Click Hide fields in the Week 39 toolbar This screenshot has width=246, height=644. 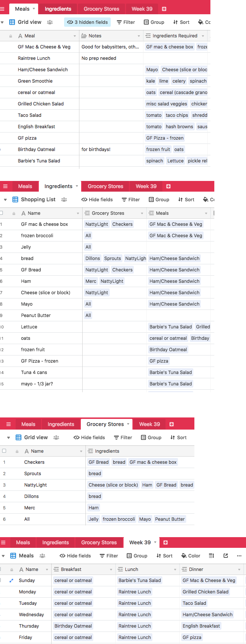pos(75,556)
